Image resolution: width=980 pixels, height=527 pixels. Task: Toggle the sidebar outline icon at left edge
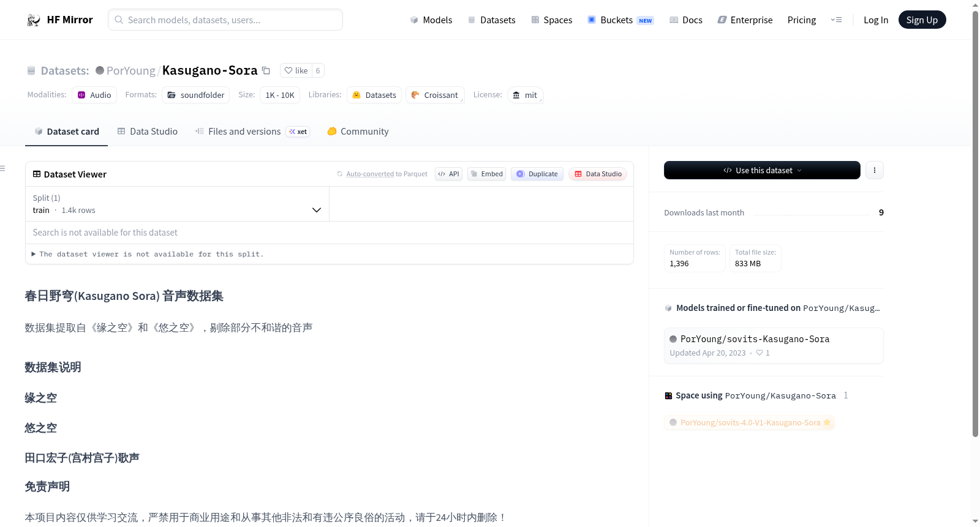3,168
